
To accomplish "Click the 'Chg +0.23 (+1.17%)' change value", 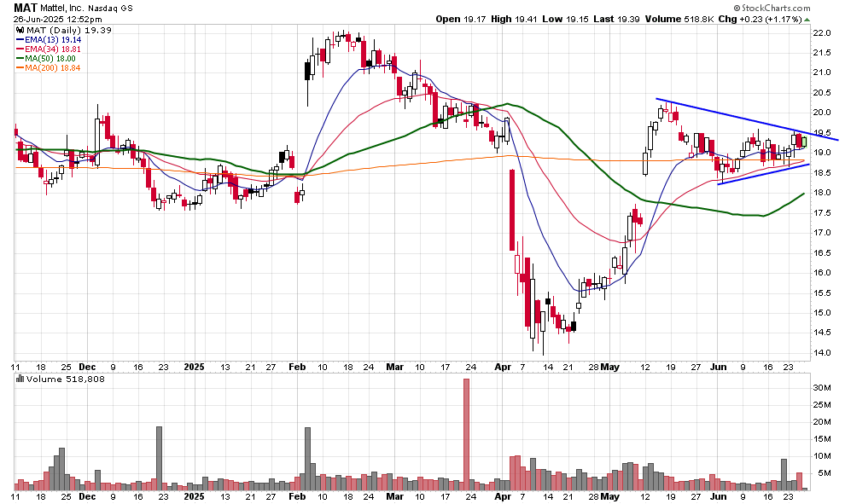I will pyautogui.click(x=760, y=19).
